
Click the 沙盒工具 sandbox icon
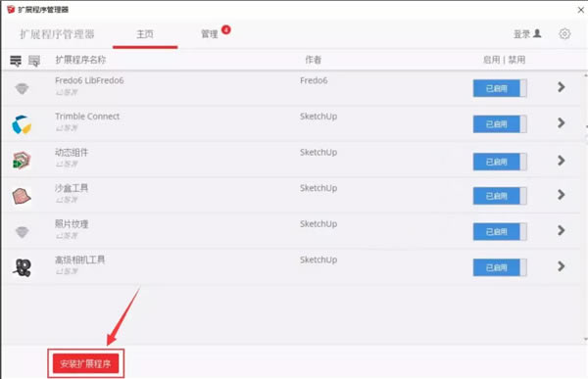22,196
